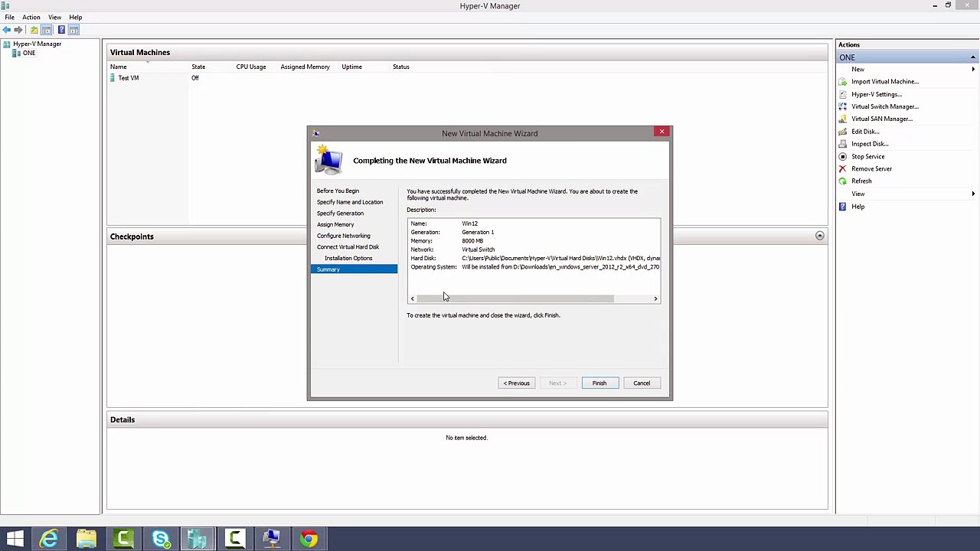Go to Before You Begin wizard step
This screenshot has height=551, width=980.
[x=338, y=191]
